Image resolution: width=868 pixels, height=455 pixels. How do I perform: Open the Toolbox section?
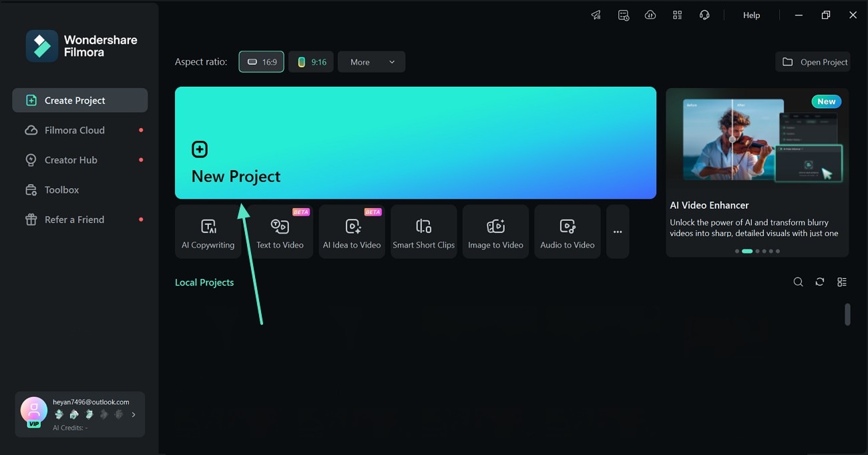(x=80, y=189)
